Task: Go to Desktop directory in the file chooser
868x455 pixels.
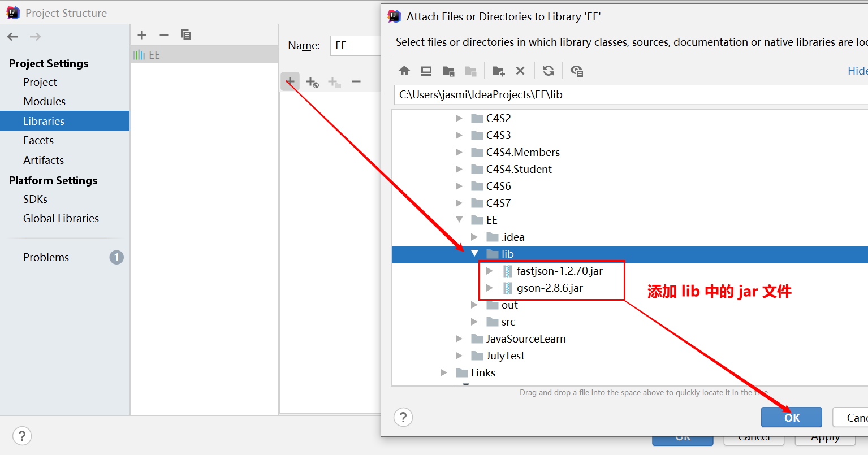Action: tap(426, 71)
